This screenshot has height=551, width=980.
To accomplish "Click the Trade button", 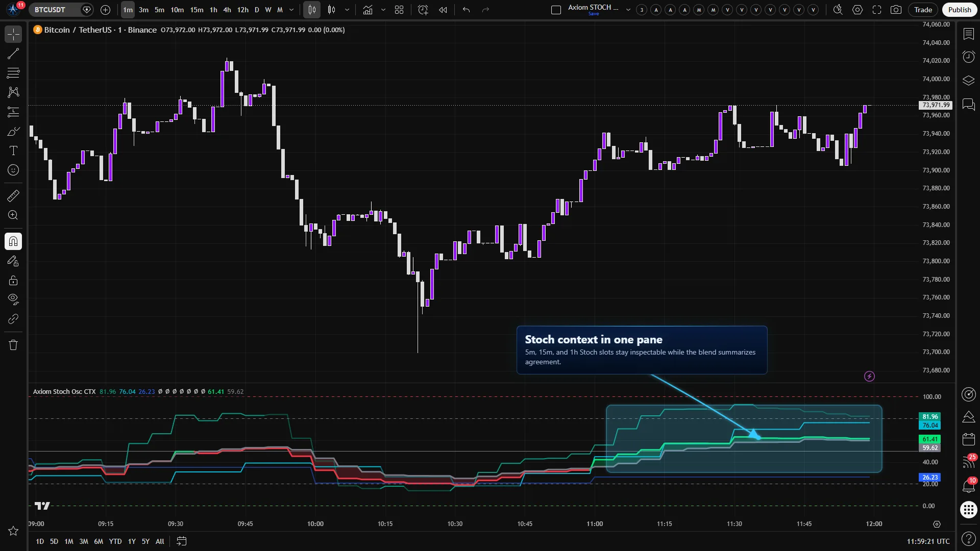I will click(923, 10).
